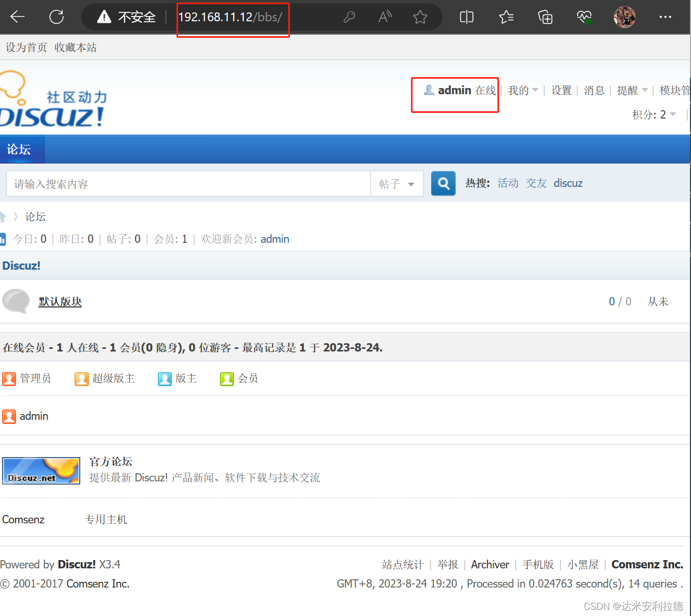Image resolution: width=691 pixels, height=616 pixels.
Task: Open 站点统计 footer link
Action: pyautogui.click(x=403, y=564)
